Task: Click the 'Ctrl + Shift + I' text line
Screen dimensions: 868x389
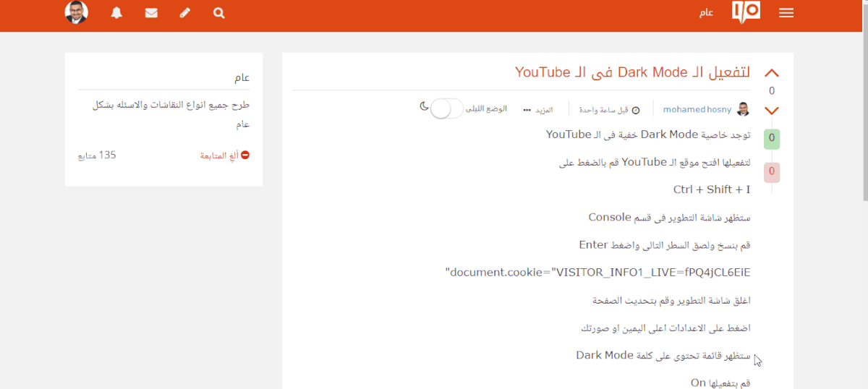Action: (712, 190)
